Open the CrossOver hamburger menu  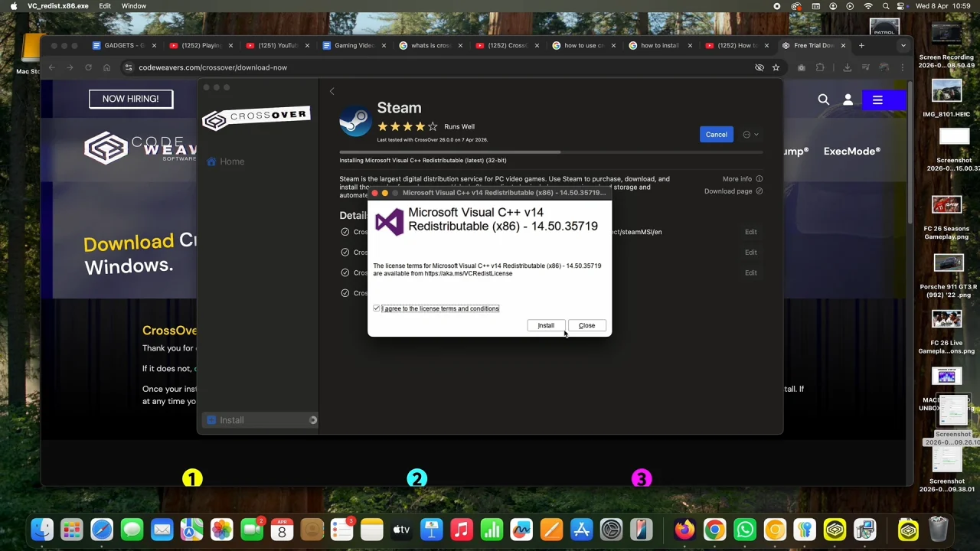point(877,99)
